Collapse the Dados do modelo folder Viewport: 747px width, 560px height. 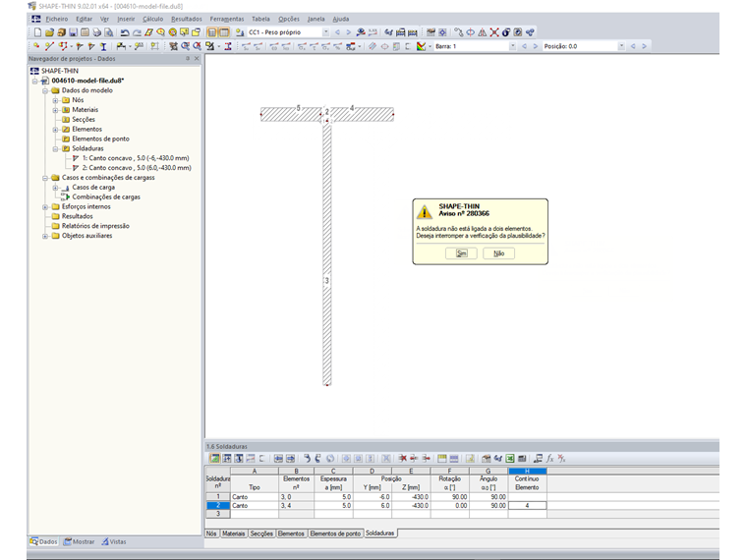click(x=45, y=90)
